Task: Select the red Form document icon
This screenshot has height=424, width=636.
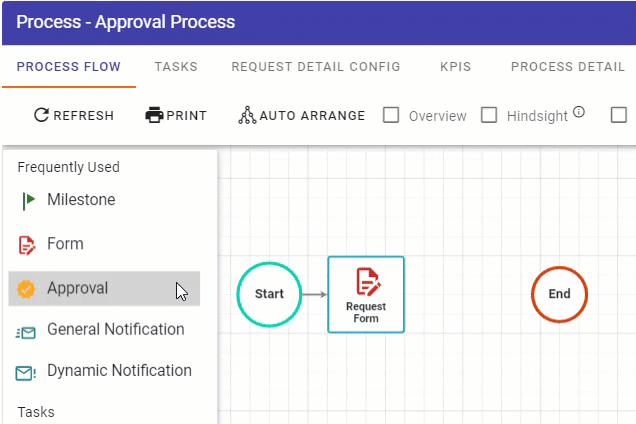Action: tap(27, 245)
